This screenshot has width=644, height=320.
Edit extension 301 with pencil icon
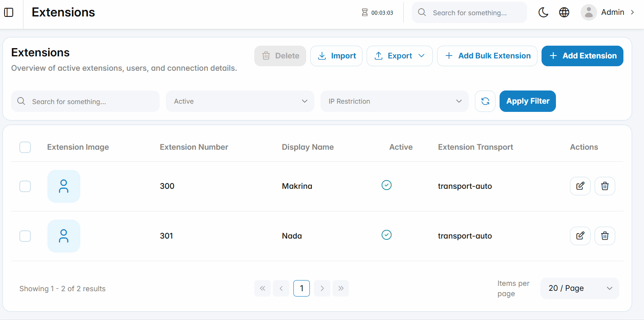pos(580,236)
